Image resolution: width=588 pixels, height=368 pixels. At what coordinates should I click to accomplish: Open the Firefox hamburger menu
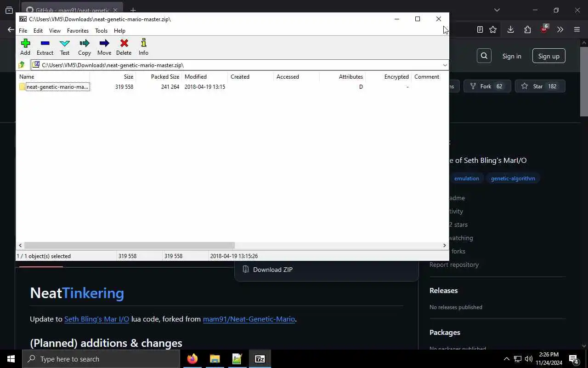coord(577,29)
